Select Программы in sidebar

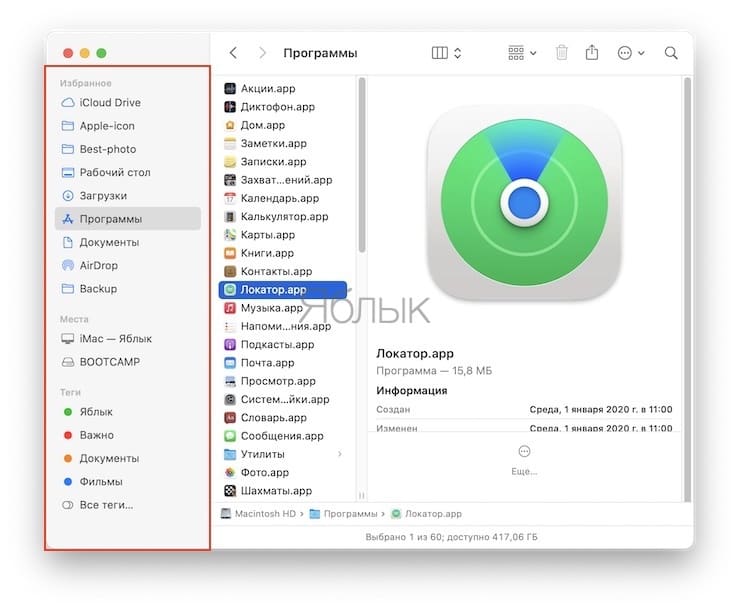tap(128, 219)
